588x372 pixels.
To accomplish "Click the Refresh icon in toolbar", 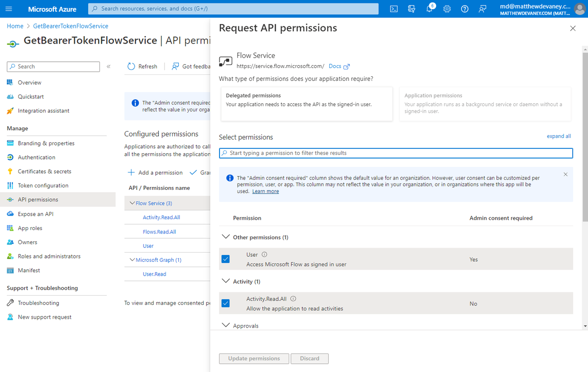I will [131, 67].
